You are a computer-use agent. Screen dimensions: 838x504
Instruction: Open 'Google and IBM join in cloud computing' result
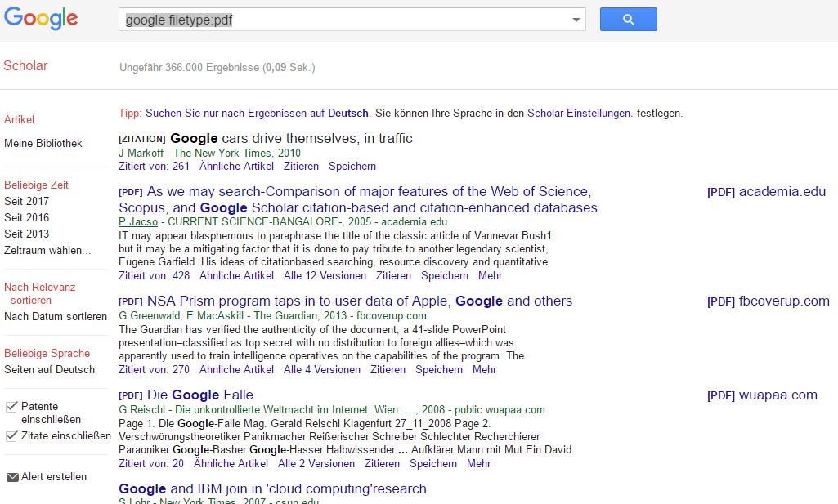(272, 488)
